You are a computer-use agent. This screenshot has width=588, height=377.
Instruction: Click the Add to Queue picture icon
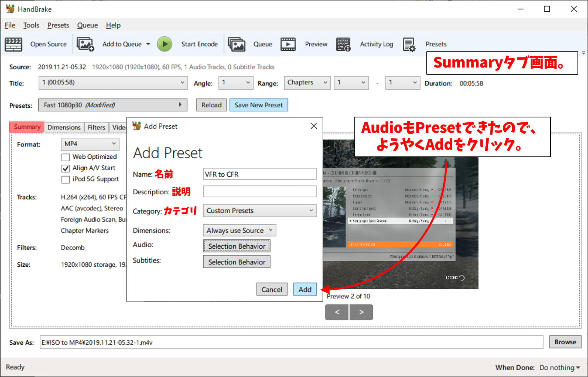click(85, 44)
